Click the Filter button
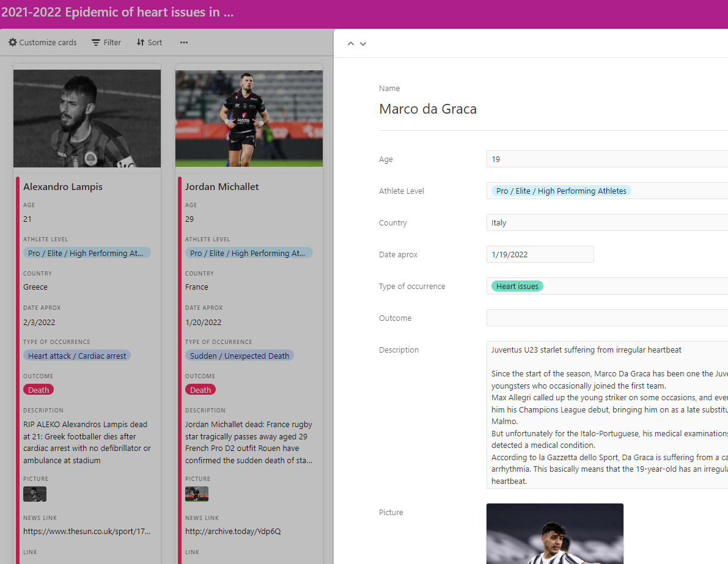Viewport: 728px width, 564px height. pyautogui.click(x=106, y=42)
